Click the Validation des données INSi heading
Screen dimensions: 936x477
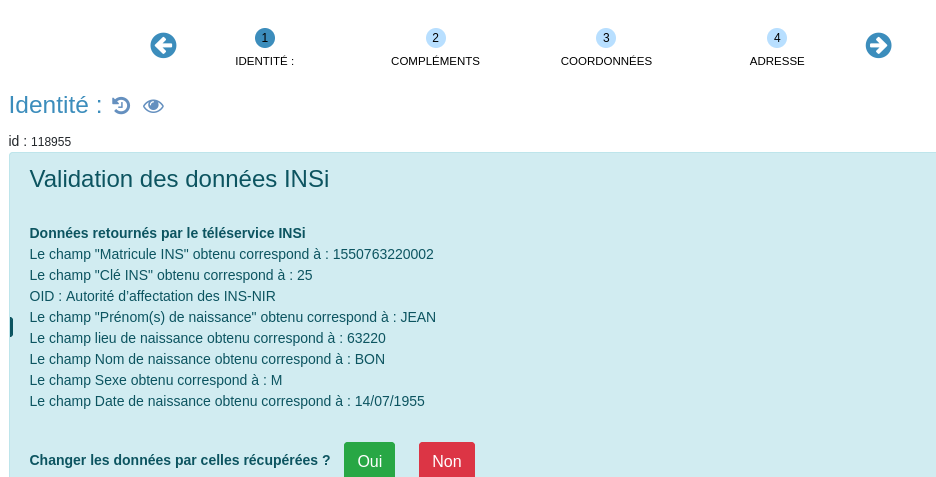pos(179,179)
